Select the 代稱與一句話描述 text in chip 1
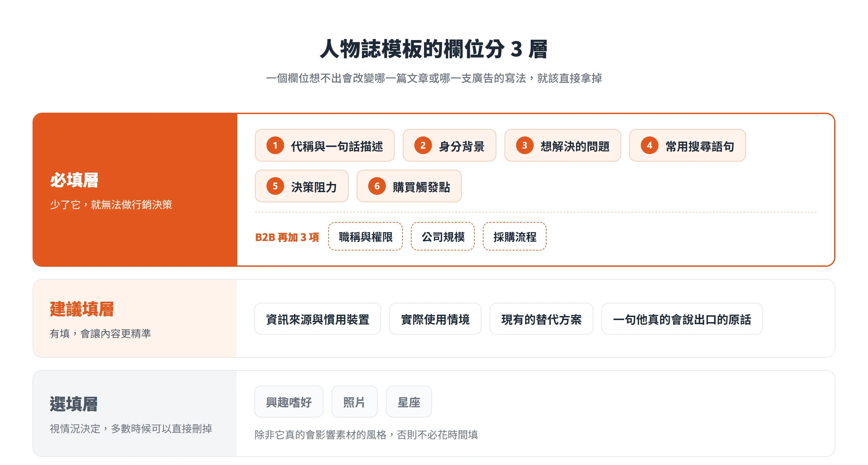The image size is (868, 465). click(x=337, y=146)
